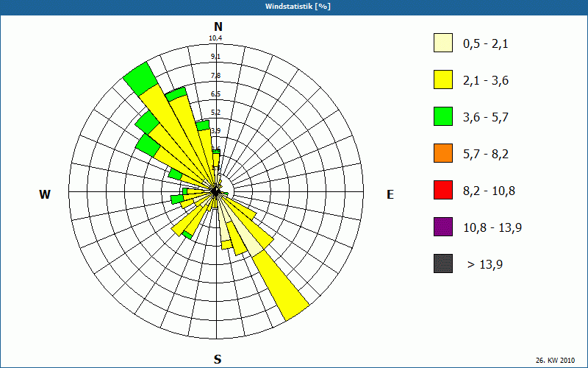Click the red 8,2 - 10,8 legend swatch
Image resolution: width=588 pixels, height=368 pixels.
tap(443, 190)
